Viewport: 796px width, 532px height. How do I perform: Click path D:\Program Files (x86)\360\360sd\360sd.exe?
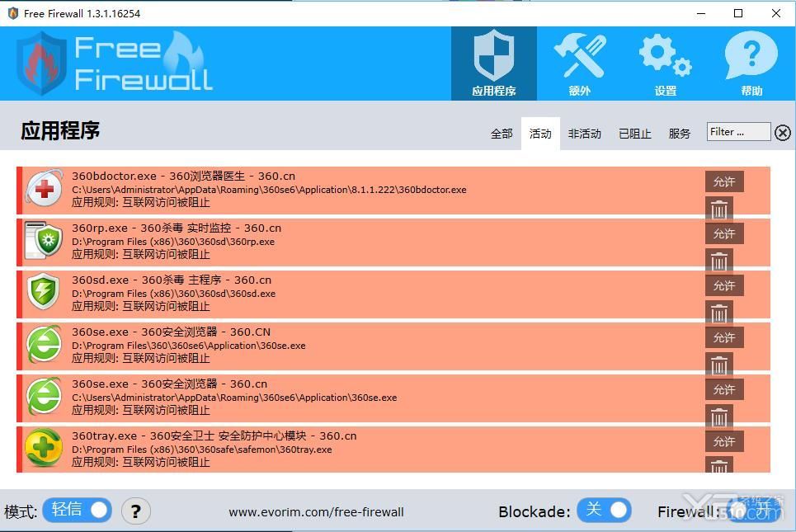coord(173,294)
